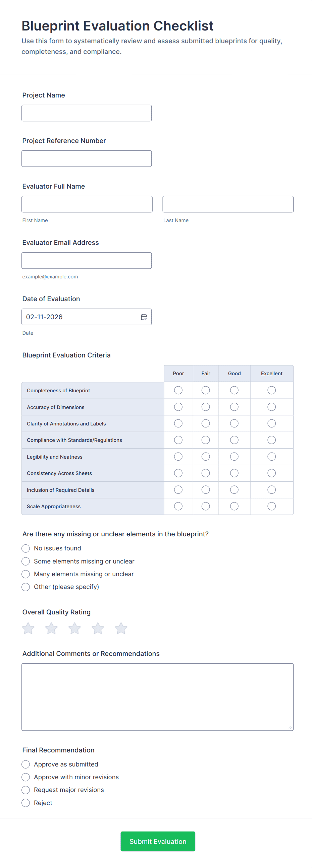Give a five-star overall quality rating
This screenshot has width=312, height=868.
[121, 628]
